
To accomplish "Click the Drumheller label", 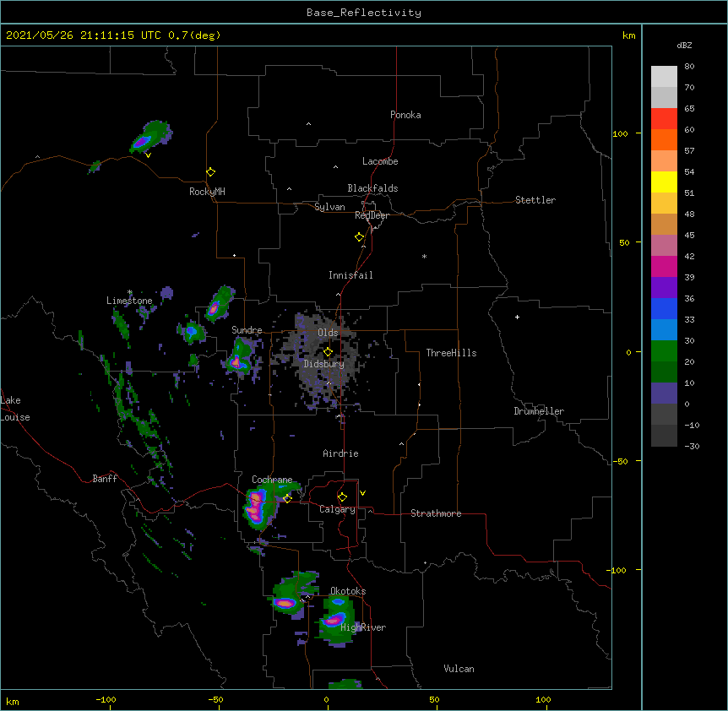I will click(x=539, y=411).
